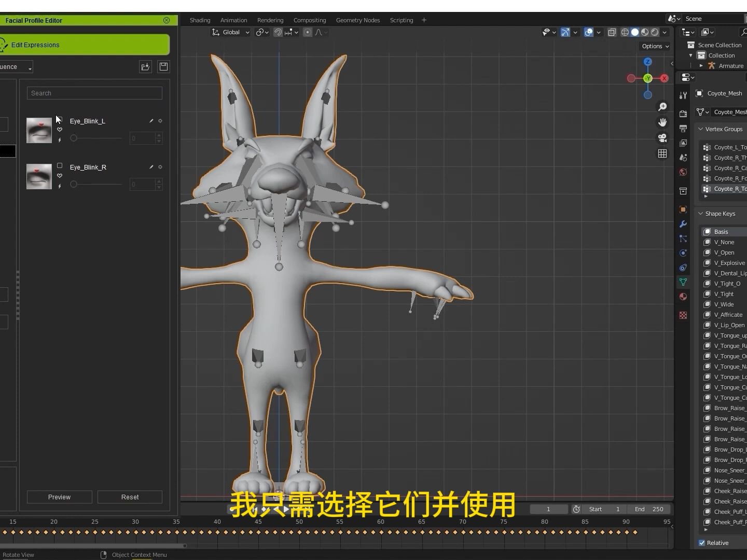This screenshot has width=747, height=560.
Task: Click the zoom magnifier icon in viewport
Action: click(662, 107)
